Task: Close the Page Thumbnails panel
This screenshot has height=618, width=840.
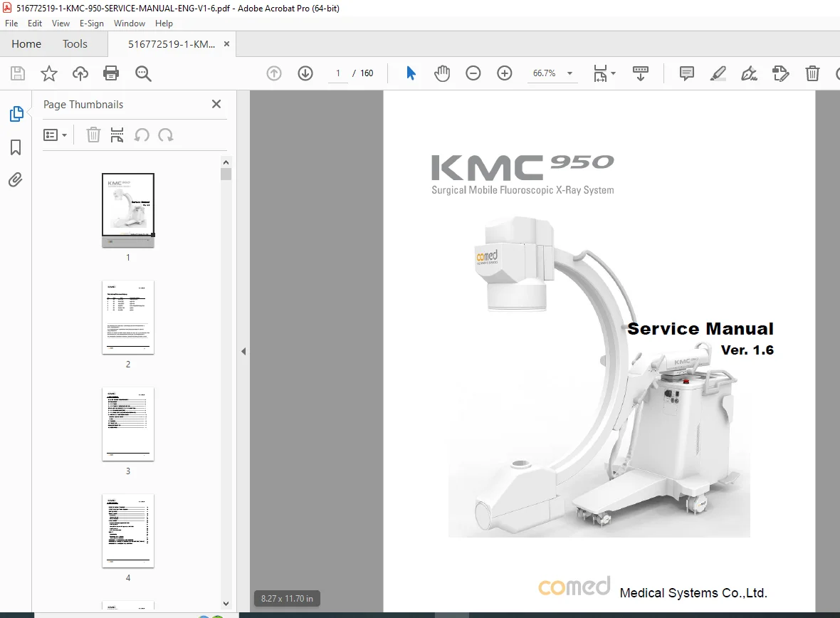Action: pos(216,104)
